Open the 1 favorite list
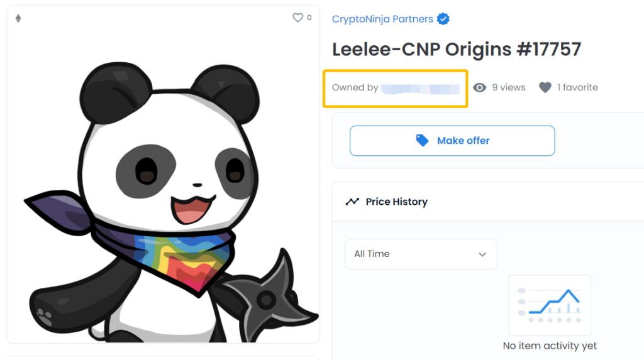The height and width of the screenshot is (360, 644). [577, 87]
